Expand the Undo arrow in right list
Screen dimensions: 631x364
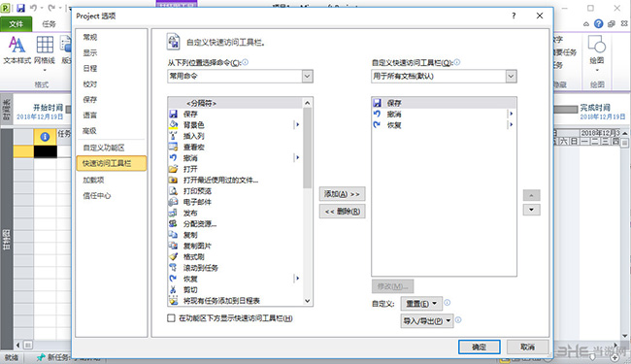[x=511, y=115]
